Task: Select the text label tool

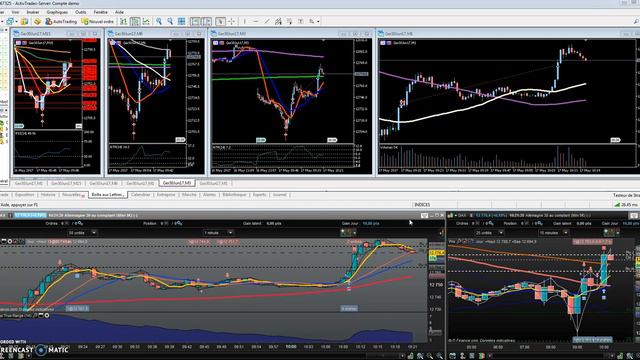Action: (300, 21)
